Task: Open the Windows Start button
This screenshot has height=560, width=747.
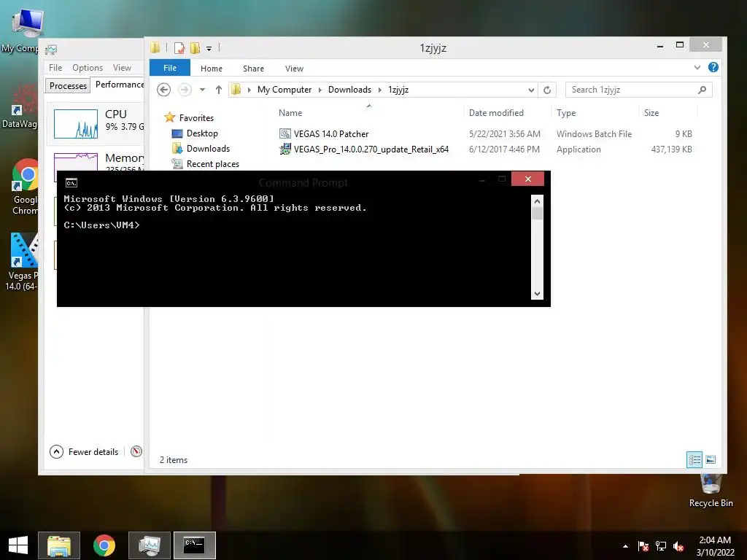Action: pos(18,545)
